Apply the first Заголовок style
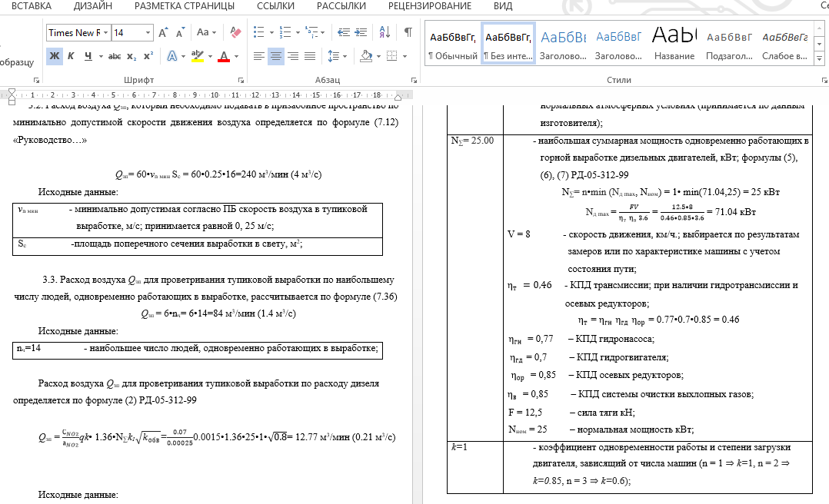The image size is (829, 504). pyautogui.click(x=563, y=44)
